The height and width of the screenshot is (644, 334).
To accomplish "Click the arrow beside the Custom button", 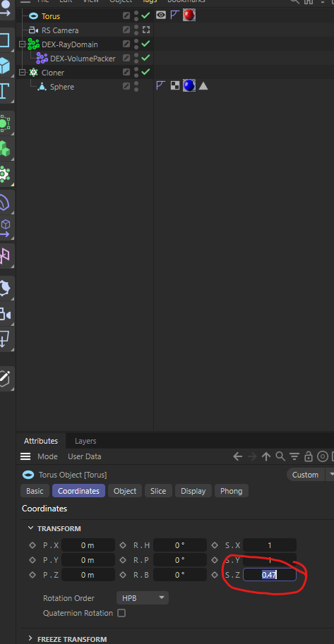I will pyautogui.click(x=330, y=475).
